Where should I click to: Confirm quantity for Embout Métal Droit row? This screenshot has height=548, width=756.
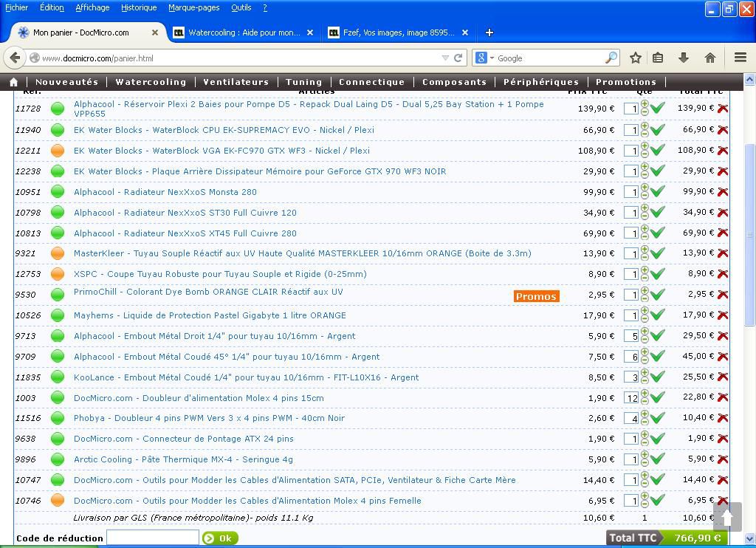pyautogui.click(x=658, y=335)
